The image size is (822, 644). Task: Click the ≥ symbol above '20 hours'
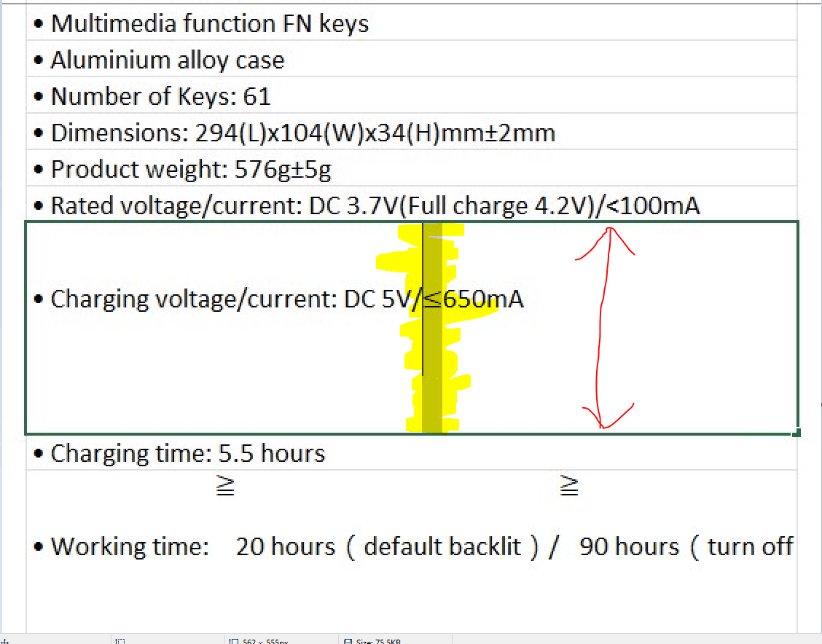(x=225, y=486)
